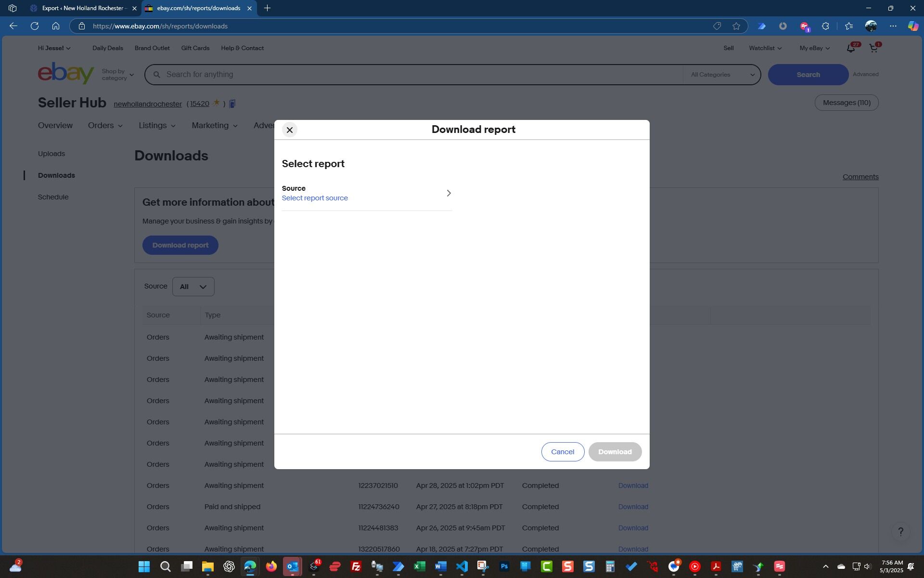The height and width of the screenshot is (578, 924).
Task: Click the help question mark icon
Action: (900, 532)
